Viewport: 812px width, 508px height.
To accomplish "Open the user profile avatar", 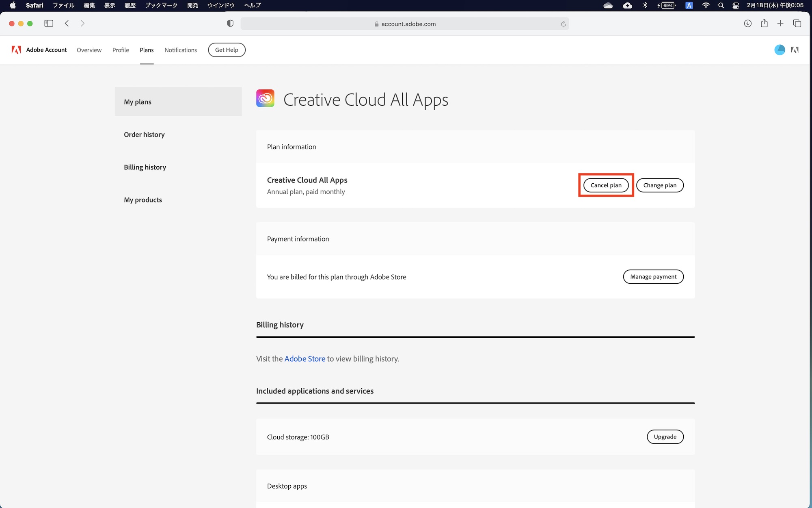I will [780, 50].
